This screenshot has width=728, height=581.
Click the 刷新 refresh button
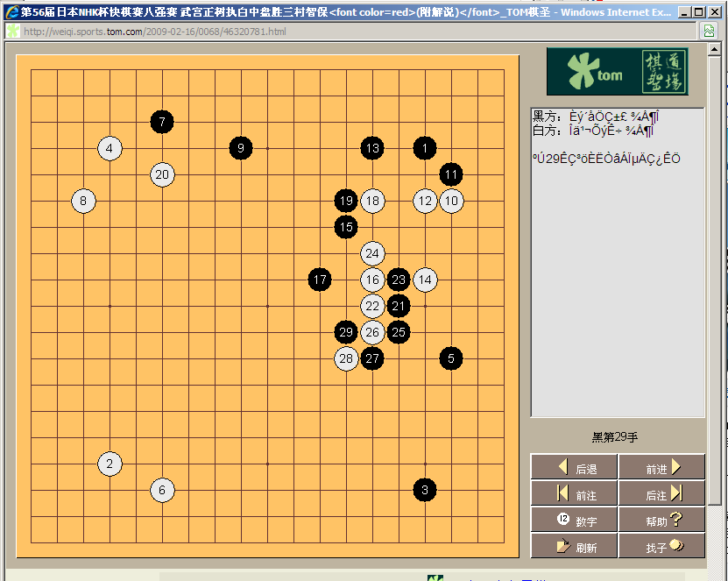point(574,546)
